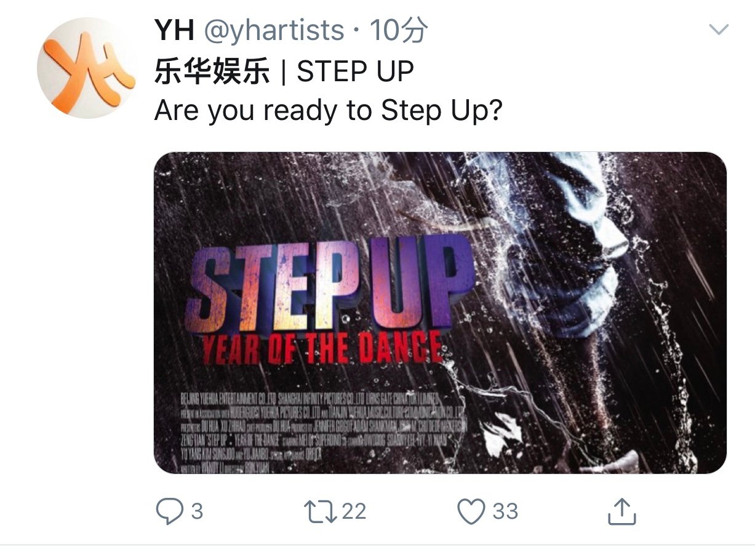Click the YH display name
Viewport: 755px width, 560px height.
pyautogui.click(x=174, y=31)
